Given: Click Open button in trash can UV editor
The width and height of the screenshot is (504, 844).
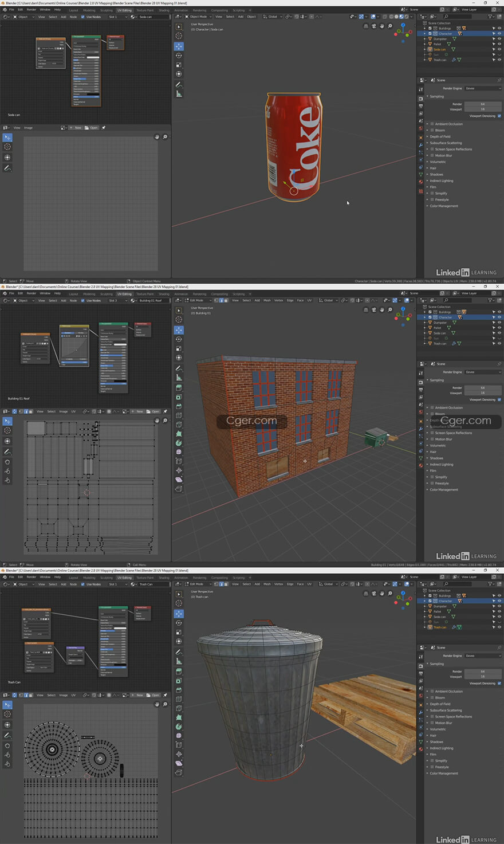Looking at the screenshot, I should pos(154,695).
